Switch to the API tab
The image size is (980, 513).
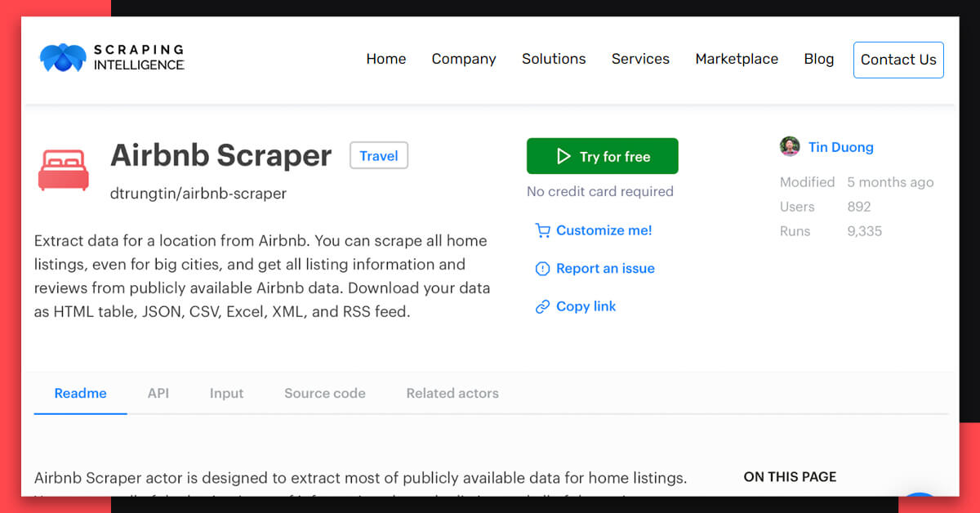[158, 393]
